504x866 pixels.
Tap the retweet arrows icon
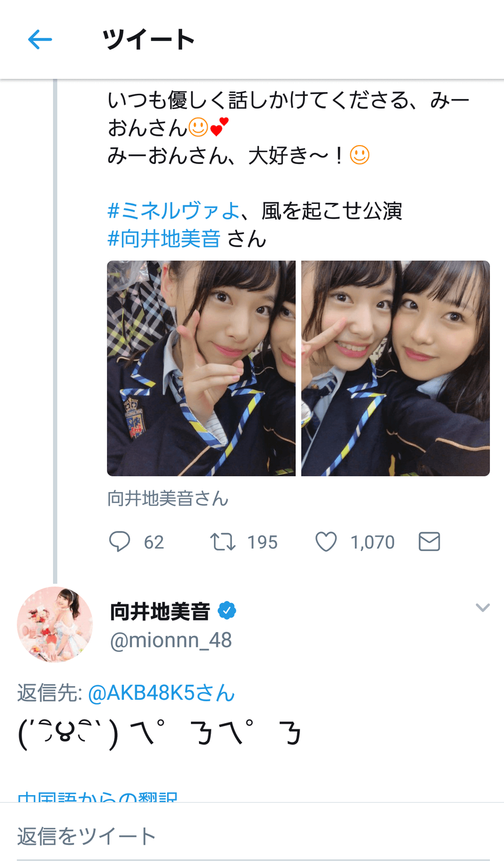[x=223, y=541]
